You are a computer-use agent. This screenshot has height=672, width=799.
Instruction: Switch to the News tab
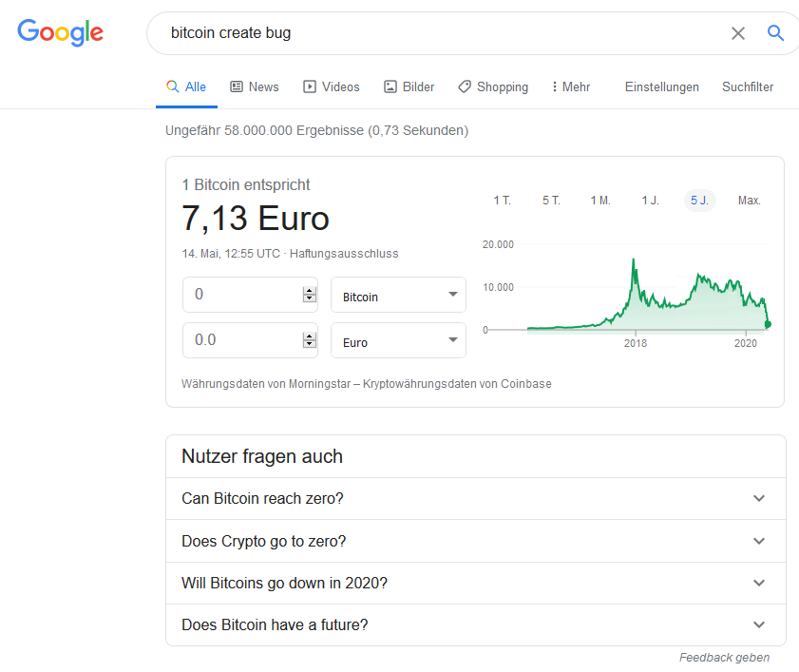[x=255, y=86]
